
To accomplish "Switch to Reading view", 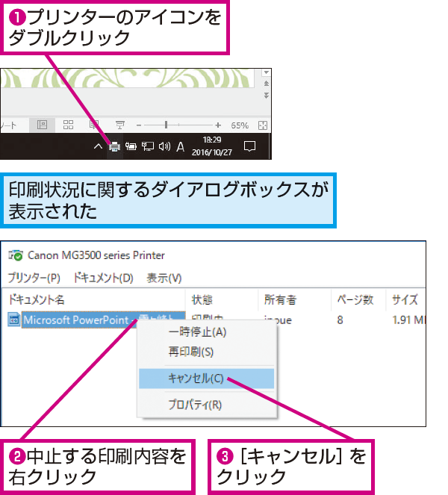I will coord(94,125).
